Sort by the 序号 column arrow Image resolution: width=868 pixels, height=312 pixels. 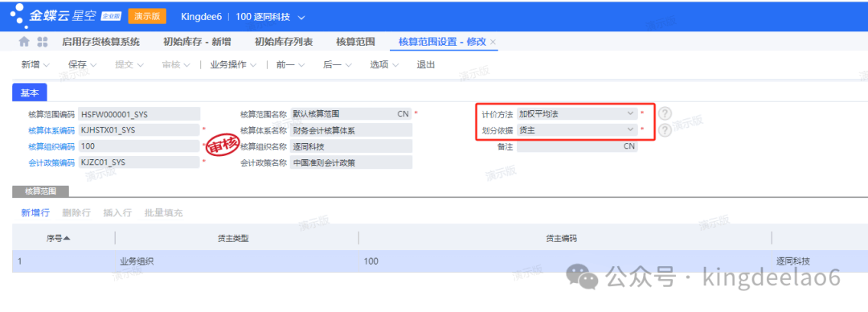click(x=67, y=238)
